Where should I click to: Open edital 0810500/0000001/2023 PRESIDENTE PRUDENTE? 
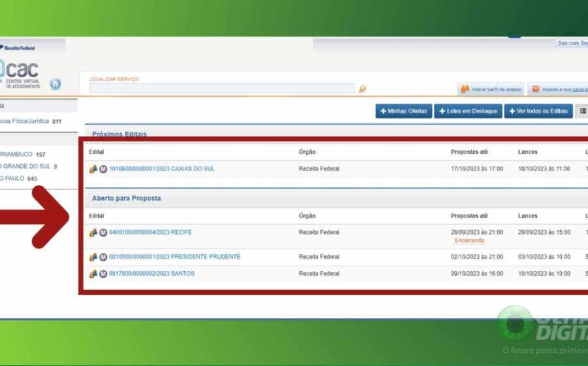(174, 257)
